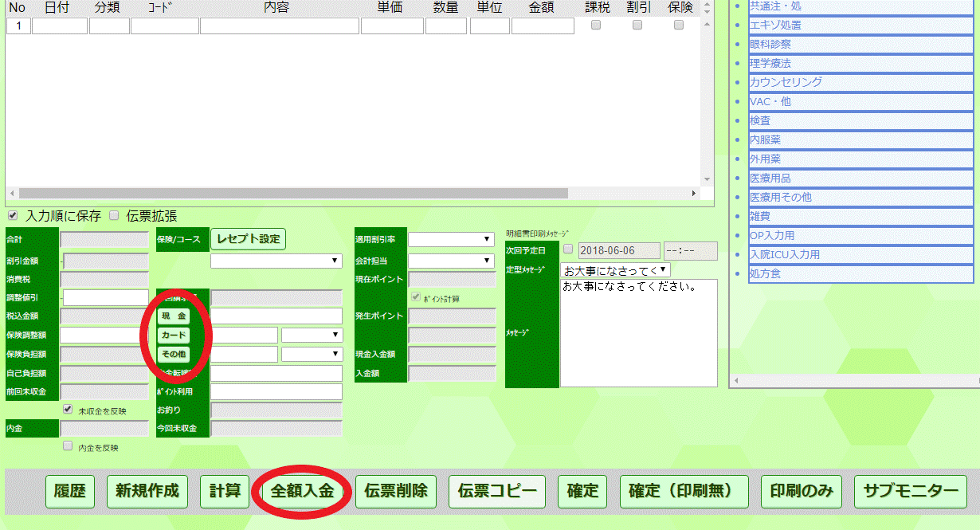Select the 医療用その他 category

(x=861, y=197)
